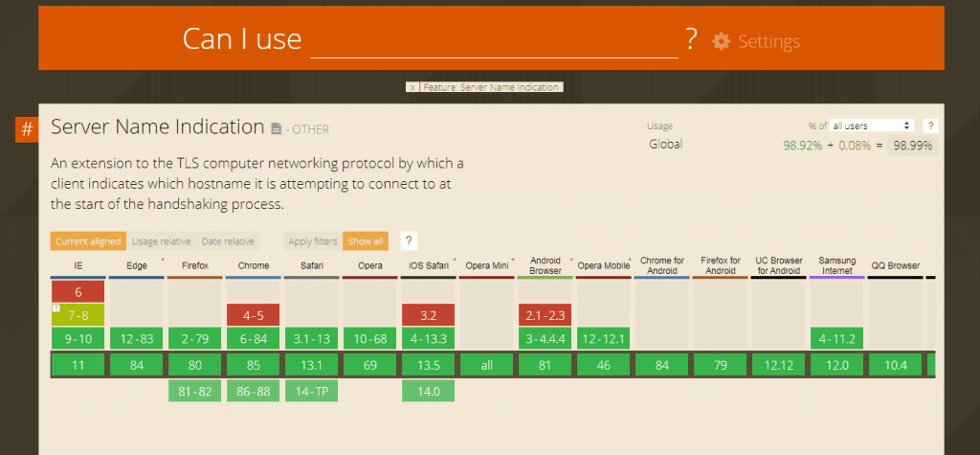Viewport: 980px width, 455px height.
Task: Click the help question mark in the header
Action: click(691, 40)
